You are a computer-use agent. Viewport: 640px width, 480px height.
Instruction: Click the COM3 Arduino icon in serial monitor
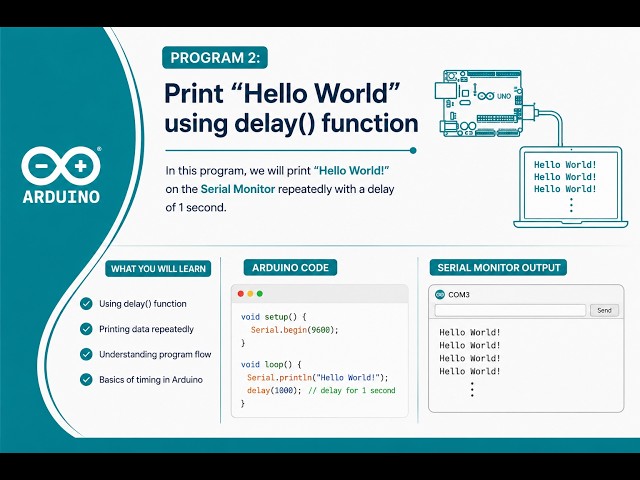click(440, 294)
